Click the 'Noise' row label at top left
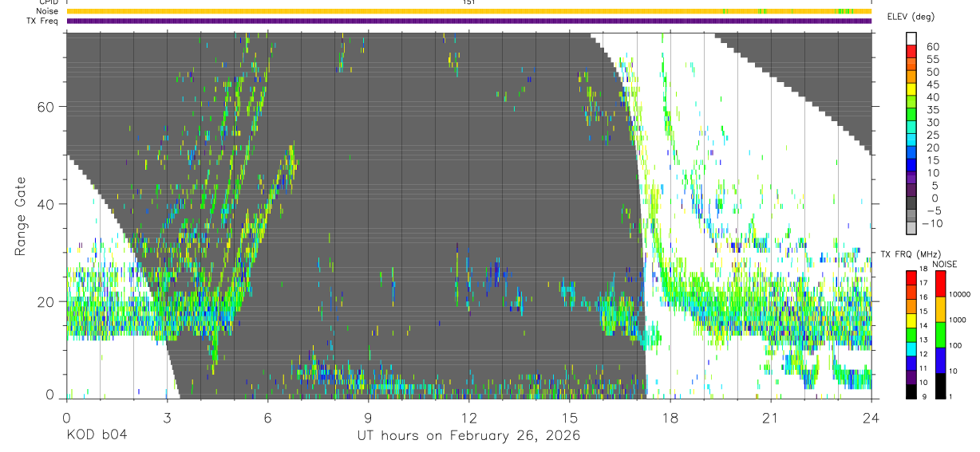 (47, 11)
